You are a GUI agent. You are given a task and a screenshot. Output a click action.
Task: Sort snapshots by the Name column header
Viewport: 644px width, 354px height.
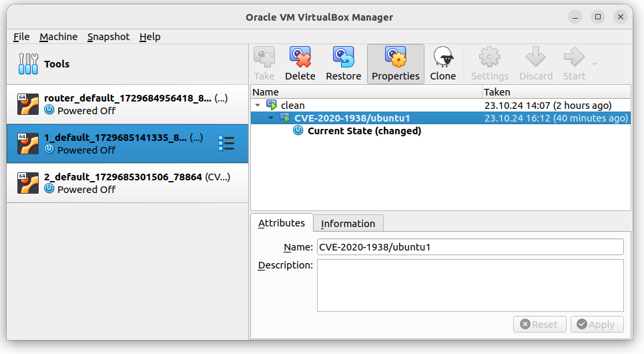(366, 92)
